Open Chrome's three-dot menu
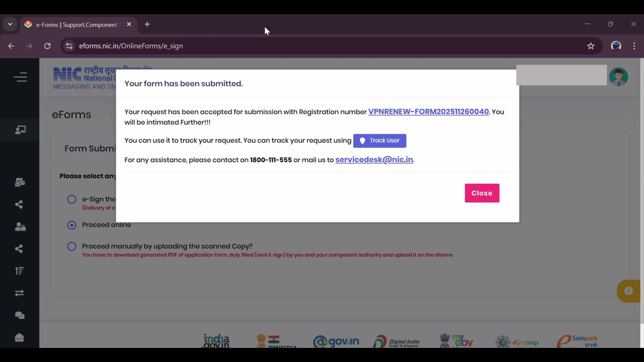Viewport: 644px width, 362px height. 634,46
